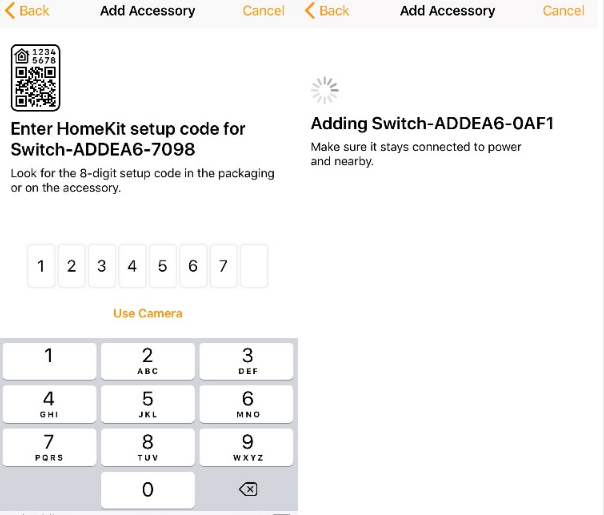Tap keypad key 7 PQRS

pos(49,447)
